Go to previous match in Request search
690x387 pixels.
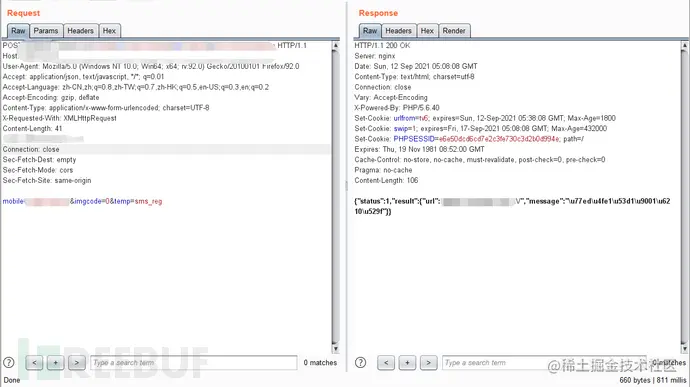point(34,363)
